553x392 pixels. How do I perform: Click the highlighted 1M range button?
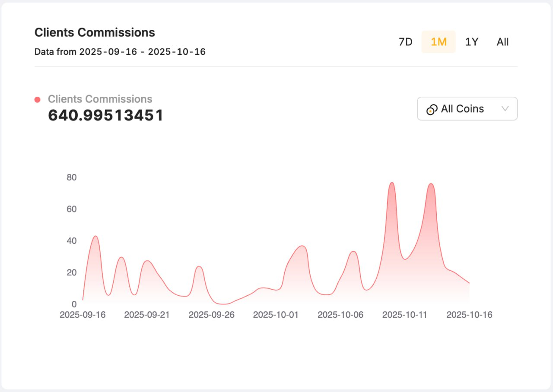click(x=439, y=42)
